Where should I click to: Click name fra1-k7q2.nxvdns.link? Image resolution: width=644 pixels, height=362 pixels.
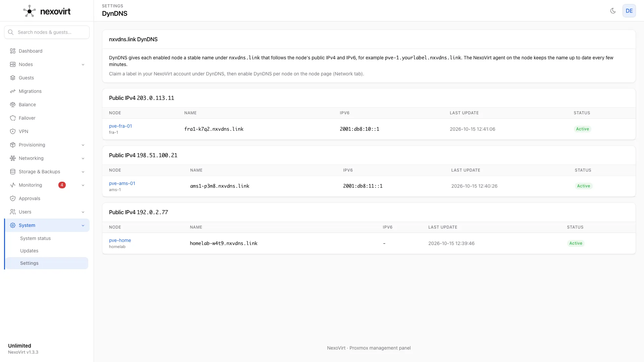click(x=214, y=129)
